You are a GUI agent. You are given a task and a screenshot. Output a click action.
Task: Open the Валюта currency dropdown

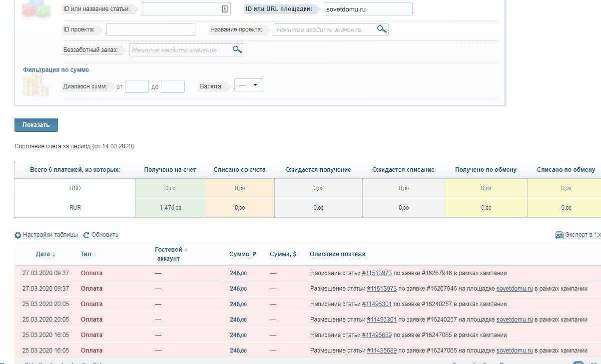tap(248, 85)
